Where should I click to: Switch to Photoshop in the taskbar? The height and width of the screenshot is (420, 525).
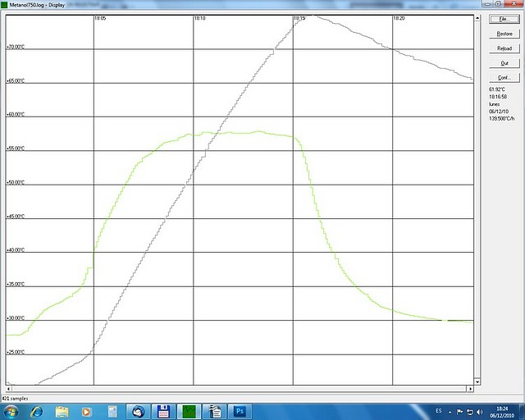tap(240, 412)
